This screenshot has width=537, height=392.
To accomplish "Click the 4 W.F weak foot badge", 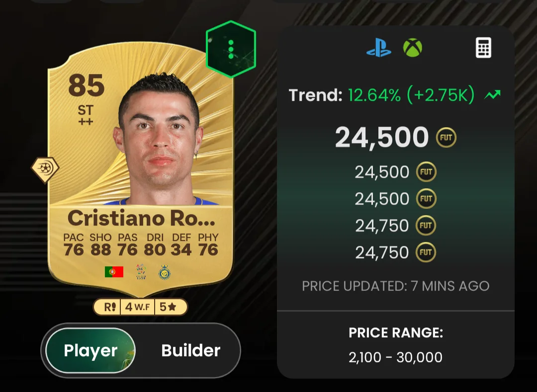I will (x=137, y=307).
